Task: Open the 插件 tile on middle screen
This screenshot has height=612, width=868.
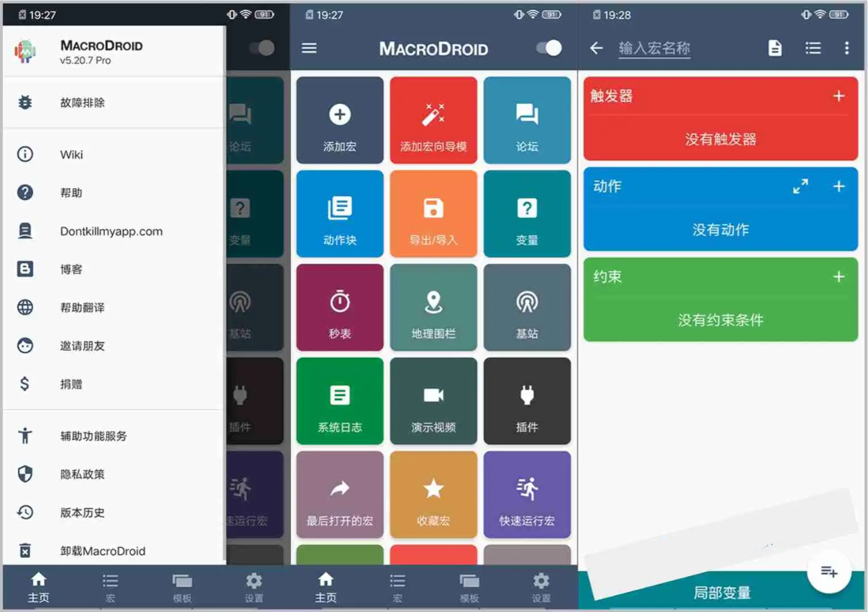Action: 527,401
